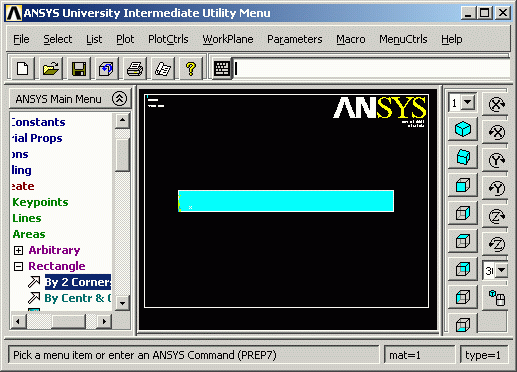This screenshot has width=517, height=372.
Task: Click the yellow question mark Help icon
Action: coord(191,69)
